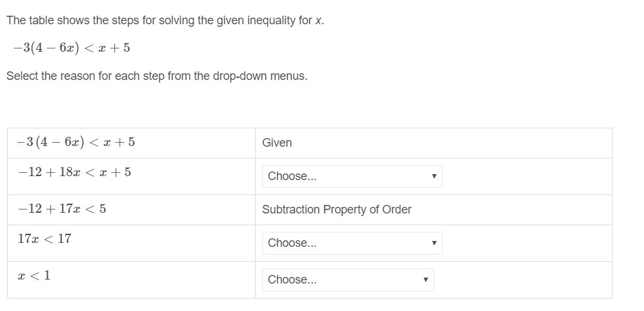Open the reason dropdown for x < 1
This screenshot has height=311, width=644.
click(x=348, y=280)
